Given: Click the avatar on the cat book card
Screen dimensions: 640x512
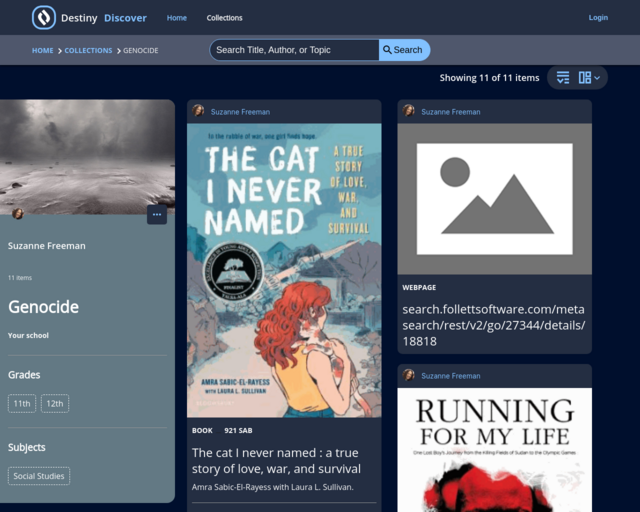Looking at the screenshot, I should (x=198, y=110).
